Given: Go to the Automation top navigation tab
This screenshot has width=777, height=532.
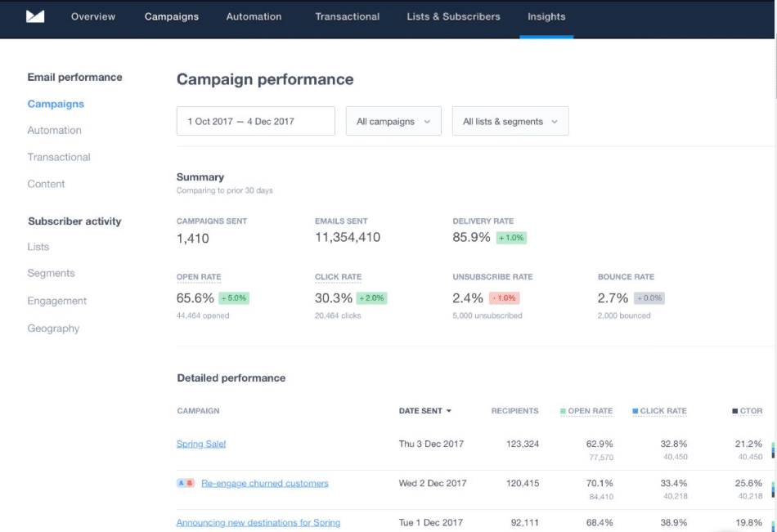Looking at the screenshot, I should (x=254, y=16).
